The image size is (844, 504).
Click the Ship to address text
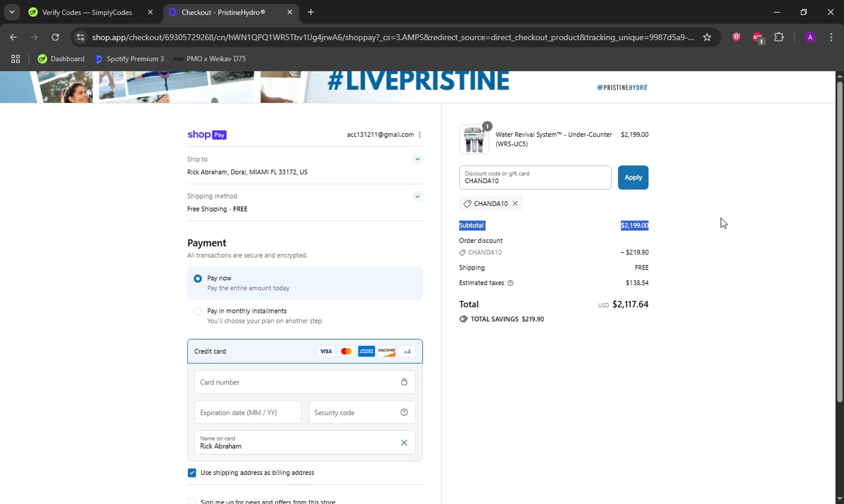[248, 172]
